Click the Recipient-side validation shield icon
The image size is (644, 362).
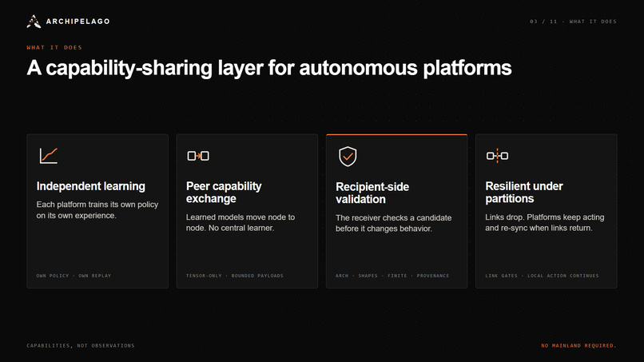348,156
